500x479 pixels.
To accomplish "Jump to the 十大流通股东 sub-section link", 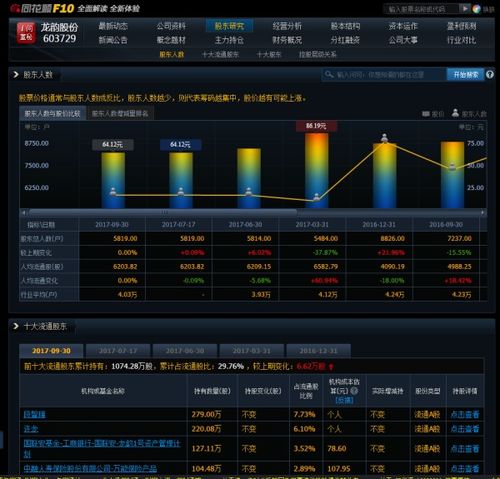I will coord(220,55).
